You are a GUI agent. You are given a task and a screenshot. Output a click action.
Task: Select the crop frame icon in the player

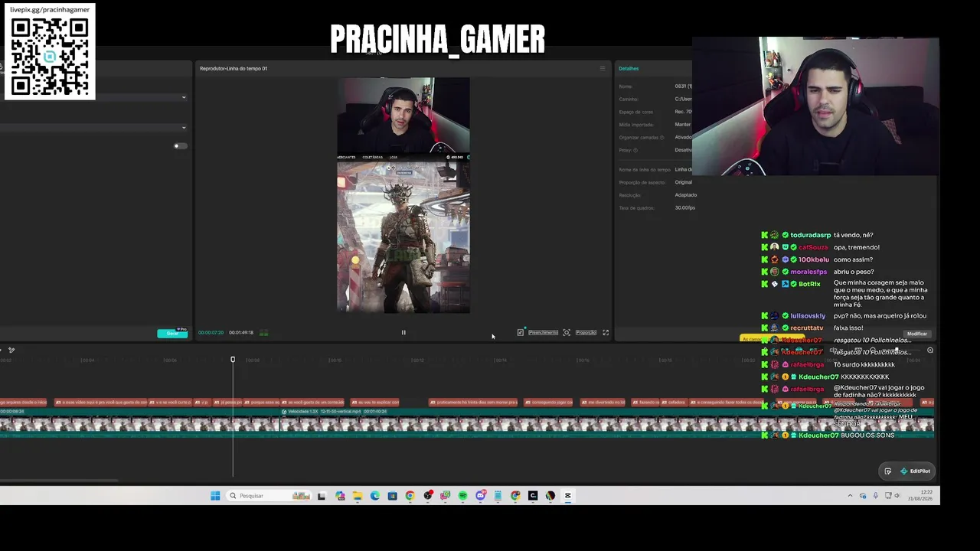pos(567,333)
